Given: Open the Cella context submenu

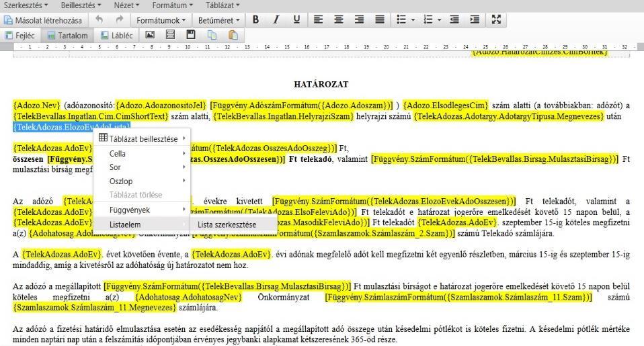Looking at the screenshot, I should point(142,153).
